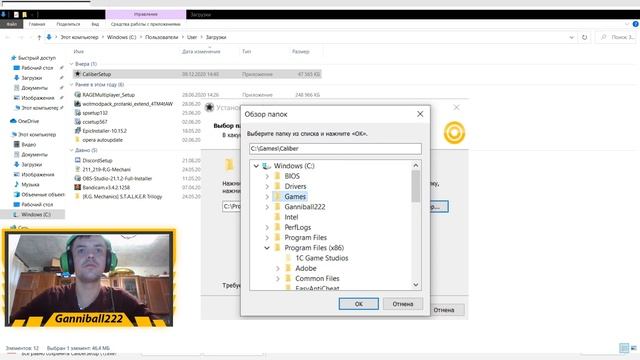
Task: Expand the PerfLogs folder node
Action: [267, 227]
